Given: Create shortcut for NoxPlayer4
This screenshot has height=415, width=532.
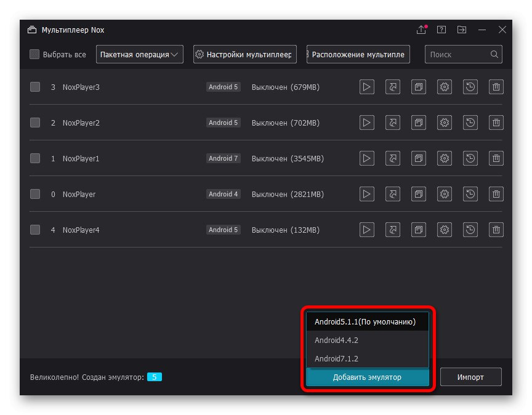Looking at the screenshot, I should [x=393, y=230].
